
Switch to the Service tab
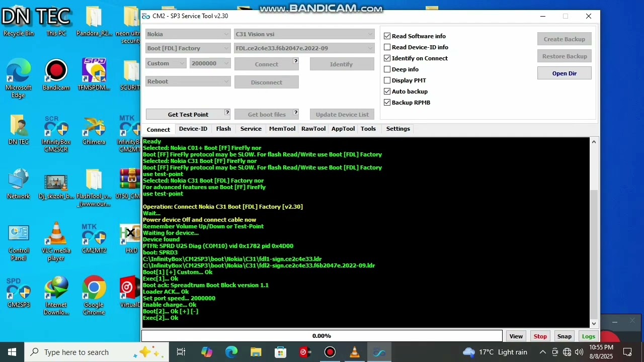(x=251, y=129)
